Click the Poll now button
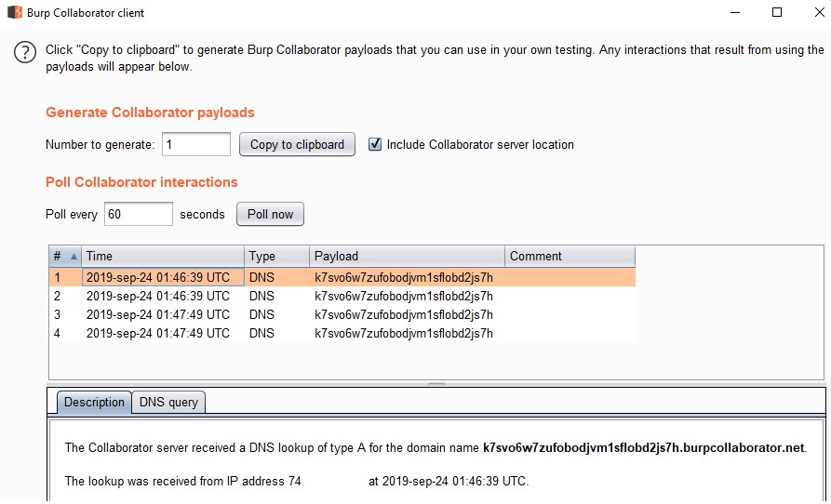Screen dimensions: 831x504 coord(270,214)
